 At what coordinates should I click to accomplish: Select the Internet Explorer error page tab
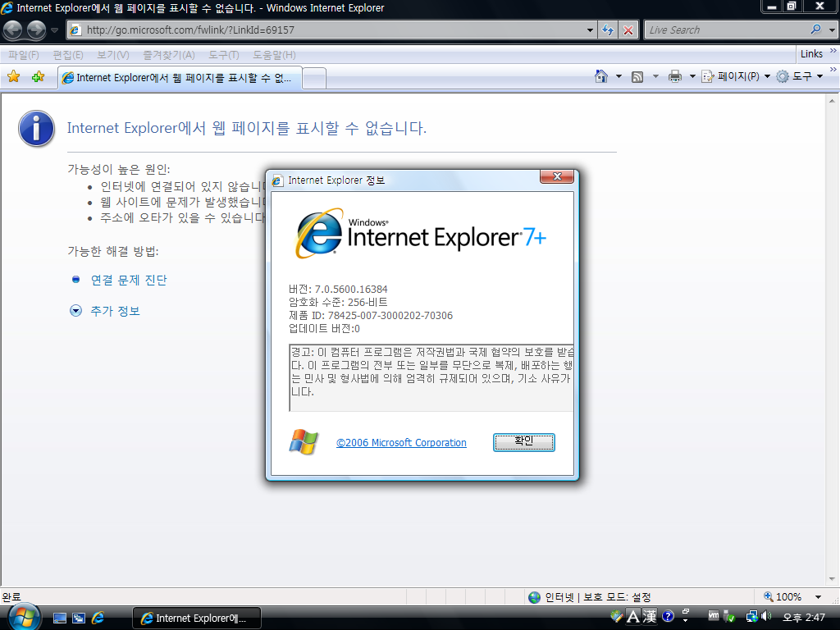pos(180,78)
